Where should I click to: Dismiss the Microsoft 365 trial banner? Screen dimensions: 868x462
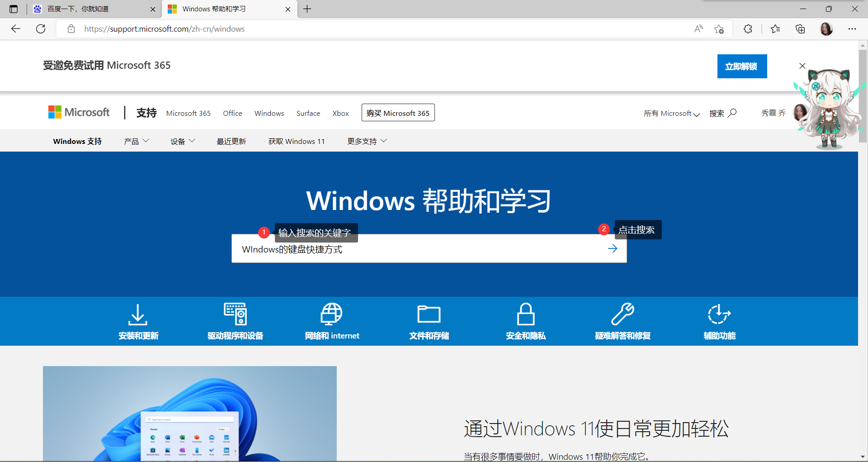(x=802, y=66)
